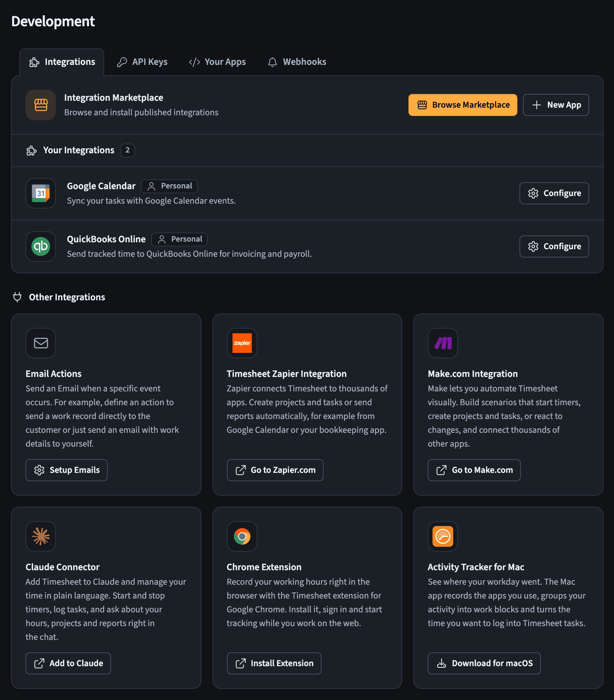Click the Google Calendar title text
Viewport: 614px width, 700px height.
pos(101,186)
